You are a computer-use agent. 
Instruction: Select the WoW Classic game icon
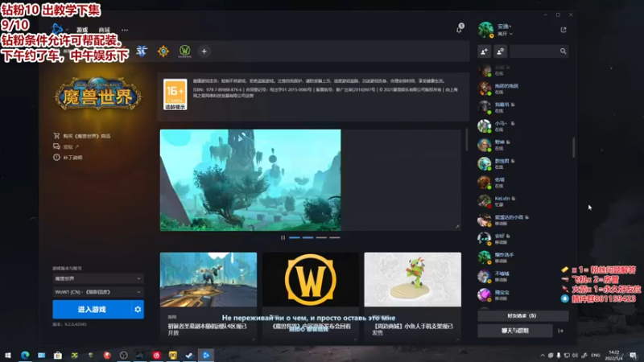[x=185, y=51]
